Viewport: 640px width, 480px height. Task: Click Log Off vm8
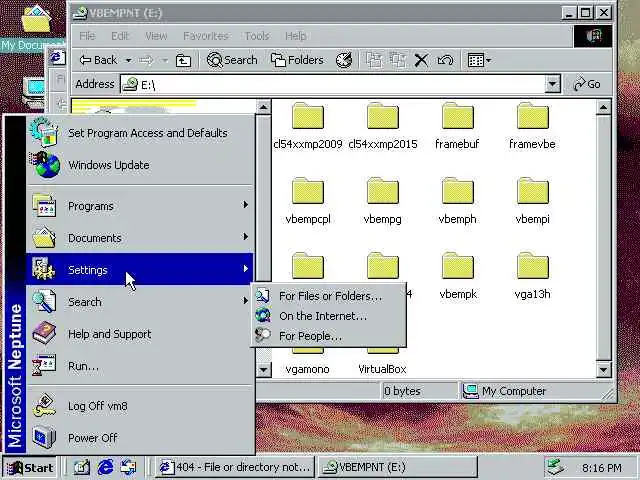click(x=140, y=406)
